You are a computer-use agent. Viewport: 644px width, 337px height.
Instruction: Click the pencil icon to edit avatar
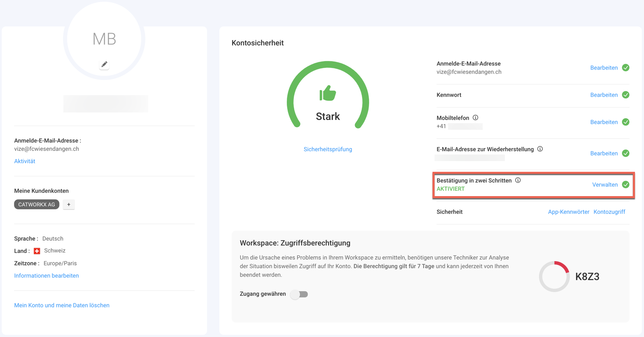coord(104,64)
